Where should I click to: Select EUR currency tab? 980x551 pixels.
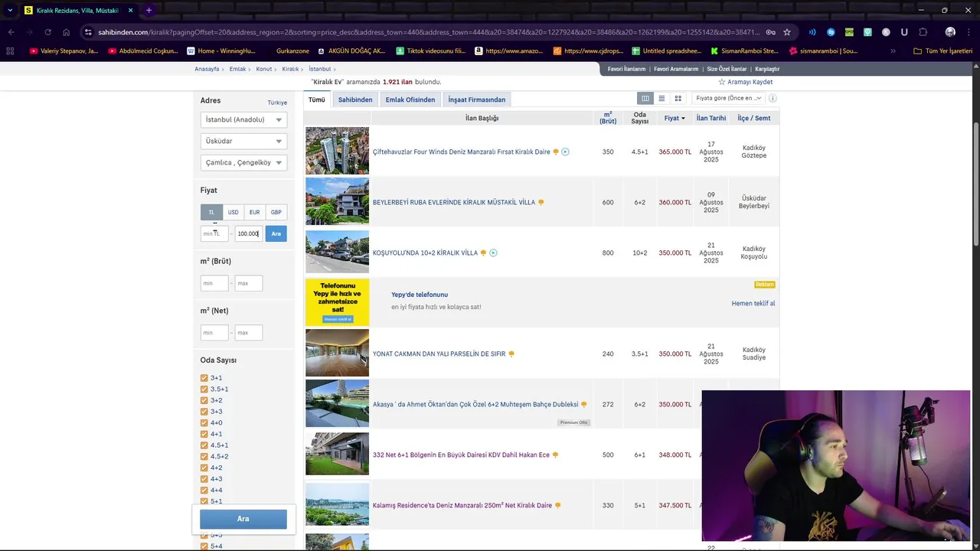click(254, 212)
